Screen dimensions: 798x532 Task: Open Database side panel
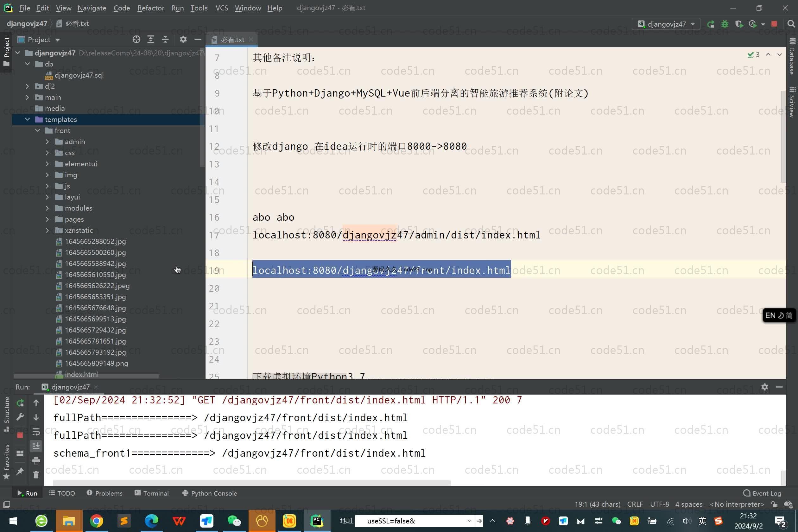click(x=792, y=56)
